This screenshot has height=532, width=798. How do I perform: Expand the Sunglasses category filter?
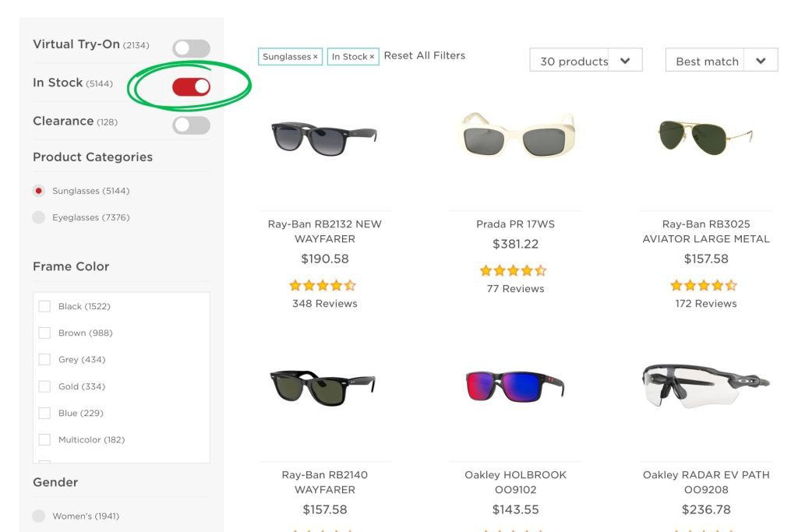point(38,191)
